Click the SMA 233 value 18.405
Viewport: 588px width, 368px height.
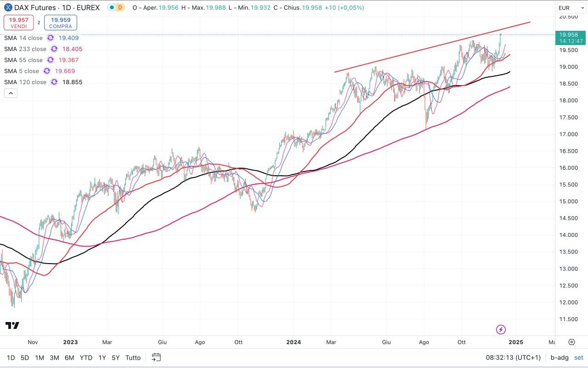pyautogui.click(x=73, y=49)
